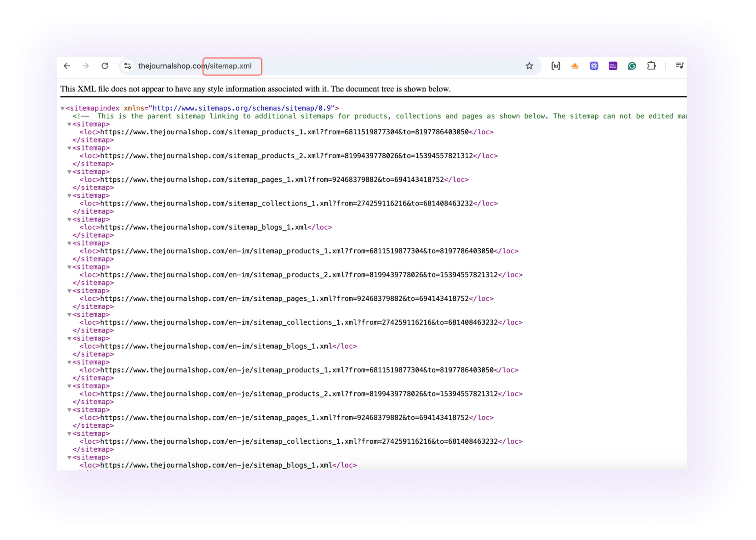Collapse the sitemap_products_1 sitemap node
The width and height of the screenshot is (756, 540).
coord(69,124)
